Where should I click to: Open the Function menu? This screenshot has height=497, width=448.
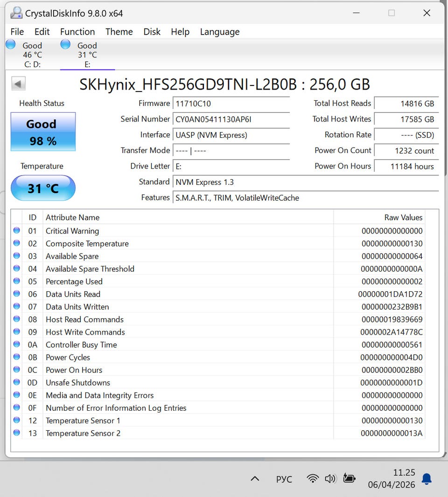click(77, 32)
